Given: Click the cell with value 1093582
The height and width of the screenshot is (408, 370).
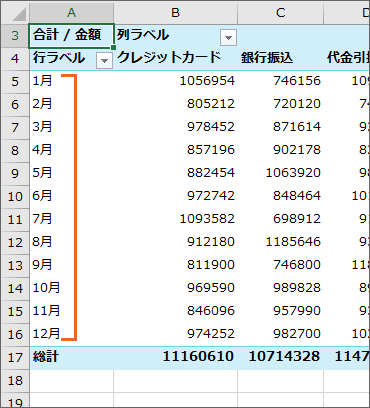Looking at the screenshot, I should pos(175,220).
